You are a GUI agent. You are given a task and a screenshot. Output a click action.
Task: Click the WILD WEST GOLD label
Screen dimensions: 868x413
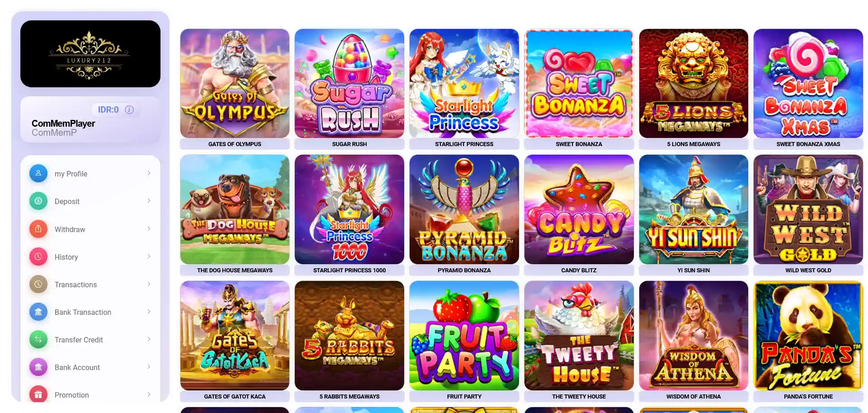click(808, 270)
